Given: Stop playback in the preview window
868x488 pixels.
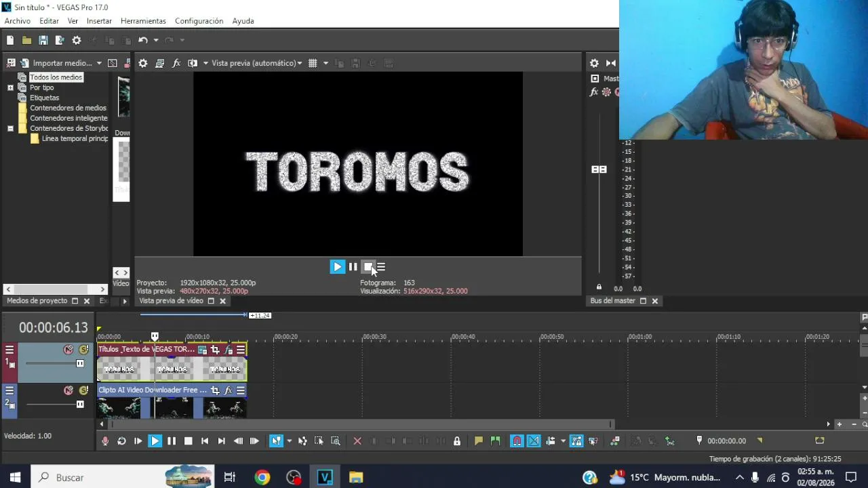Looking at the screenshot, I should pos(368,267).
